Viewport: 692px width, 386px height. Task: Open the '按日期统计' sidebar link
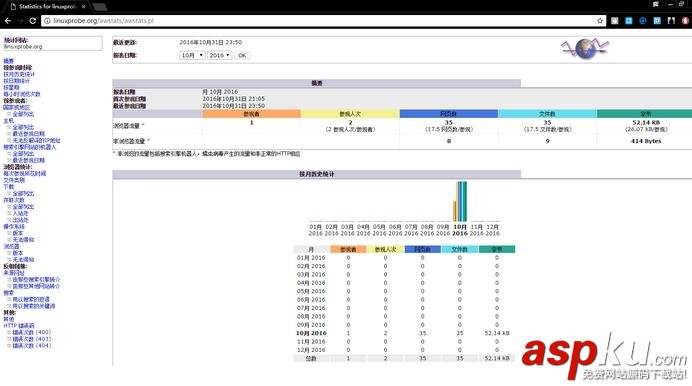coord(17,81)
